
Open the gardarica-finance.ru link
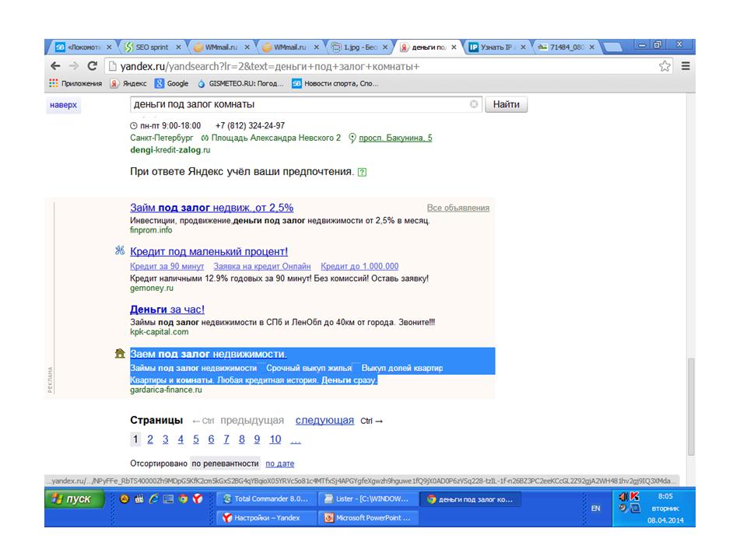click(x=166, y=390)
